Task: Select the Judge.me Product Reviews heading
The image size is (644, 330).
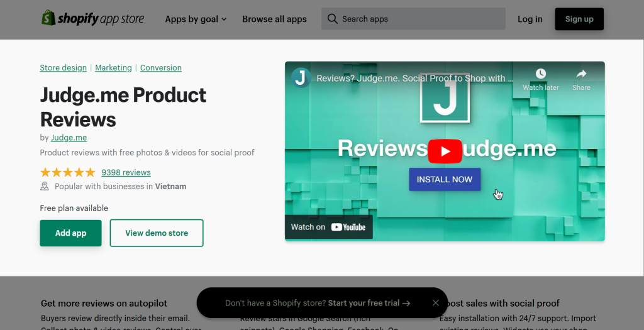Action: (x=123, y=107)
